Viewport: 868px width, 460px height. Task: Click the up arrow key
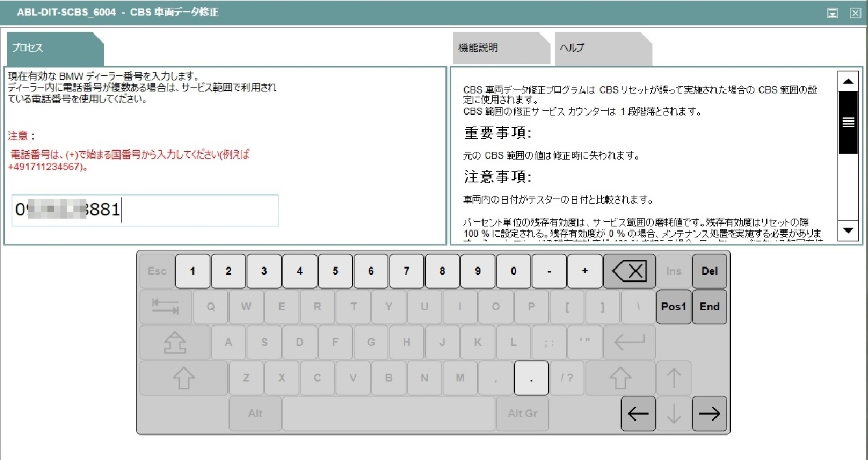tap(674, 378)
